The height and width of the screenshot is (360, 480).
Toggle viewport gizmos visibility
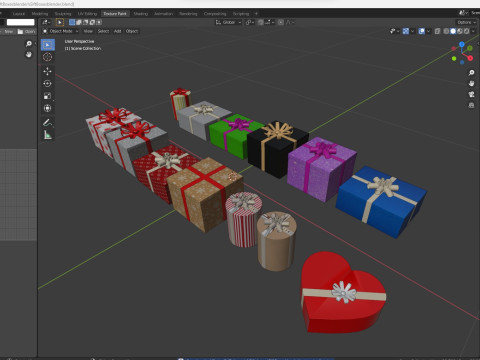(406, 31)
